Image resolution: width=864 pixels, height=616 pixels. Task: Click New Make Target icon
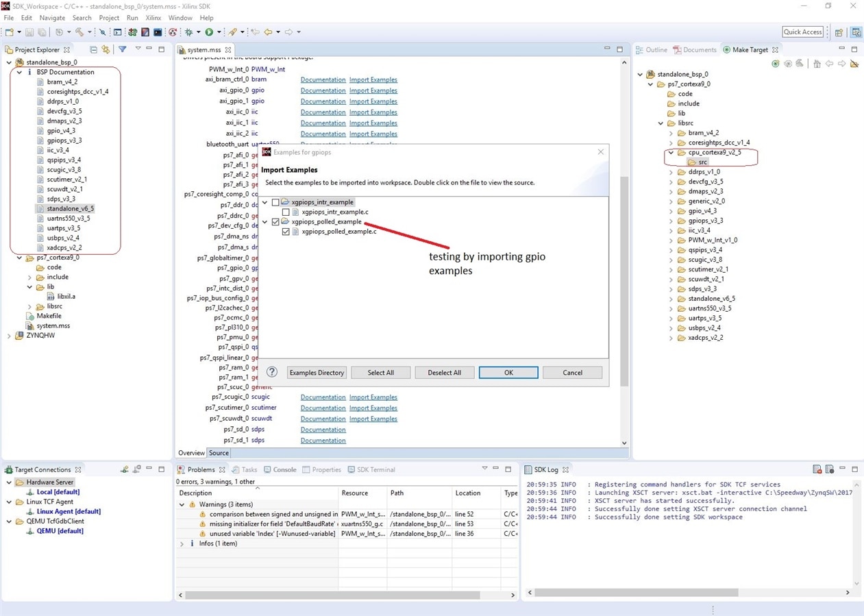[x=776, y=64]
